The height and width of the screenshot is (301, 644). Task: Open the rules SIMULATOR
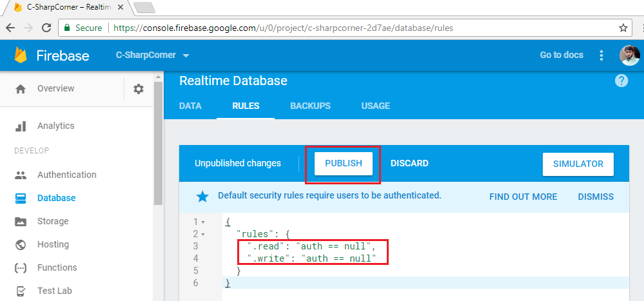point(578,164)
